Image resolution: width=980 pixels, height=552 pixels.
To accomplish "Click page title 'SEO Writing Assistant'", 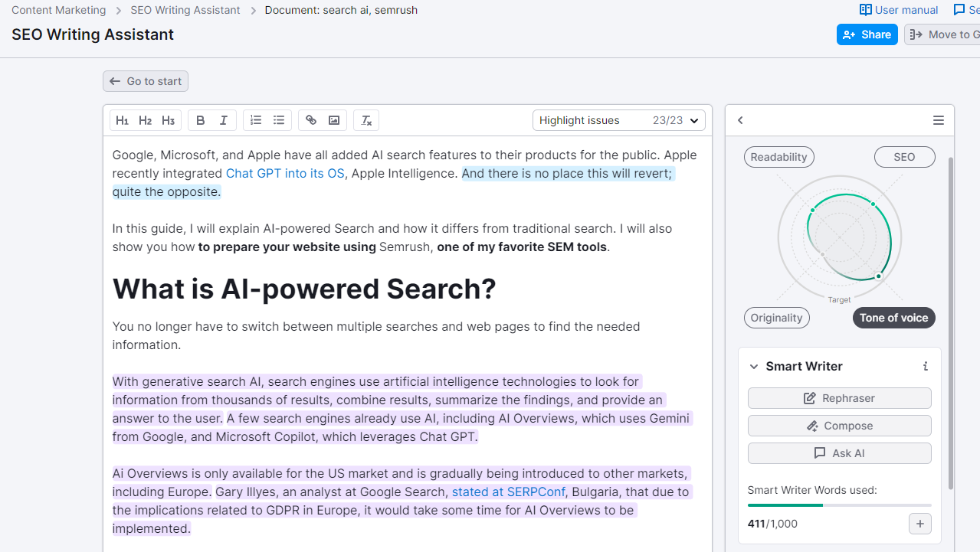I will [93, 34].
